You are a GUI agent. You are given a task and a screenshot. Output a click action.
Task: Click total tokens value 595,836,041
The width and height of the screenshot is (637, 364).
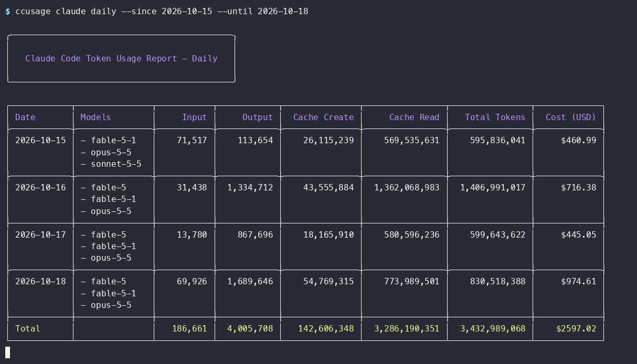point(498,140)
